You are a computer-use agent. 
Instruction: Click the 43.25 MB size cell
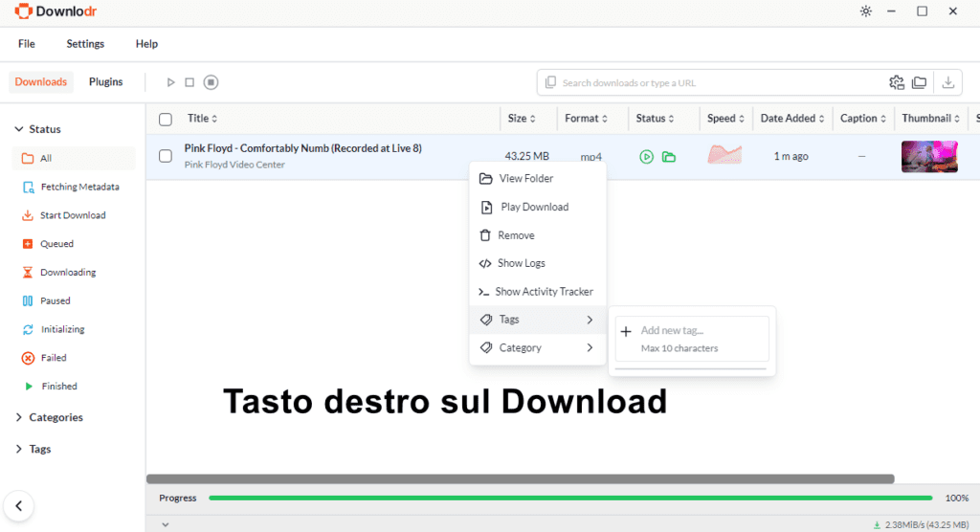click(527, 156)
